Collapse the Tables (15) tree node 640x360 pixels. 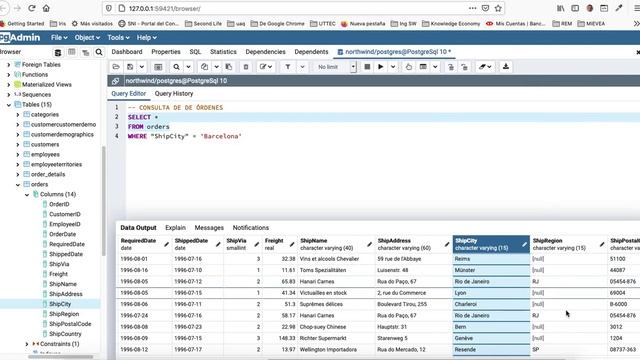tap(9, 105)
